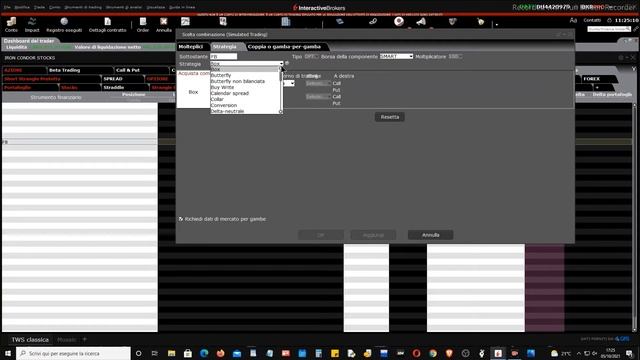Open Firefox from the taskbar

(220, 353)
